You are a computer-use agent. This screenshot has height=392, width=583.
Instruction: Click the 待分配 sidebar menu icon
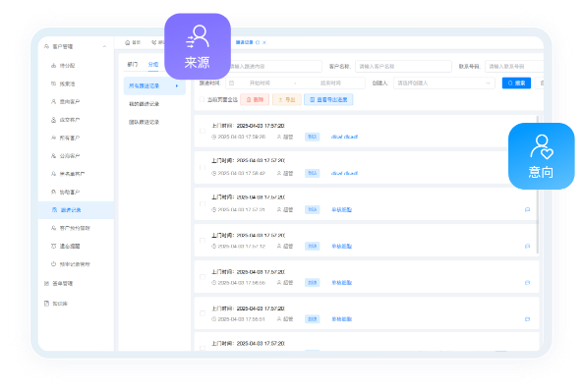[53, 66]
